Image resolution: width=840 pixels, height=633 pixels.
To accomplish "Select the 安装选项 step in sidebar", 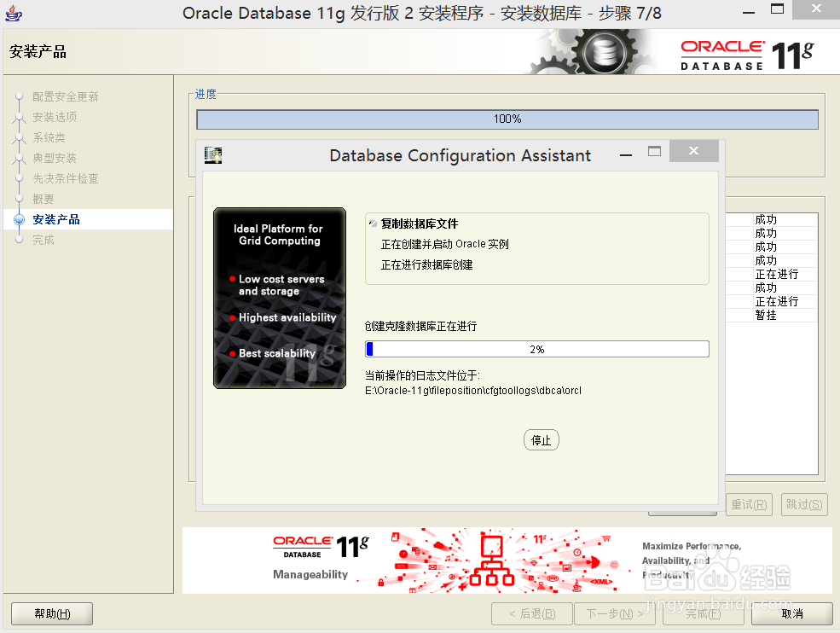I will (55, 117).
